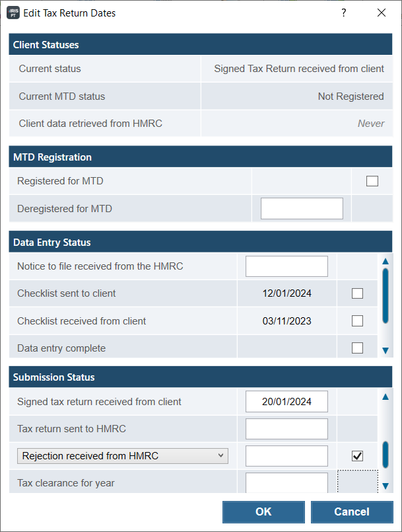Click the Client Statuses section header

[200, 44]
